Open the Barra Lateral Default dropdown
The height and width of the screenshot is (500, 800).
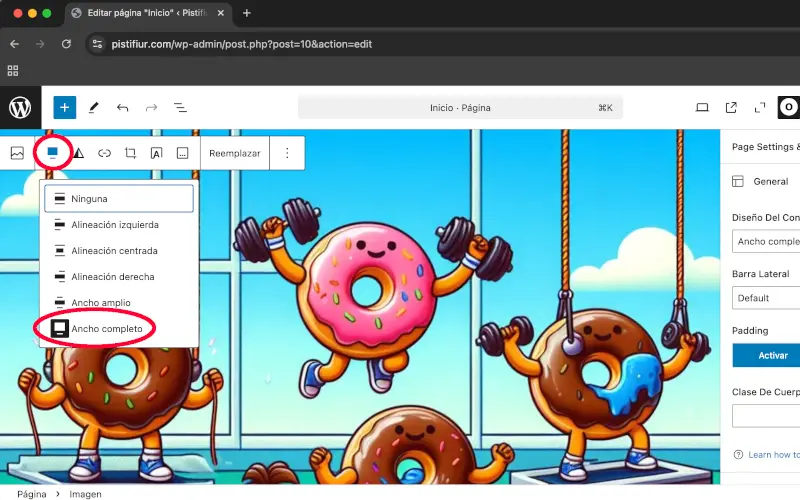(x=766, y=298)
